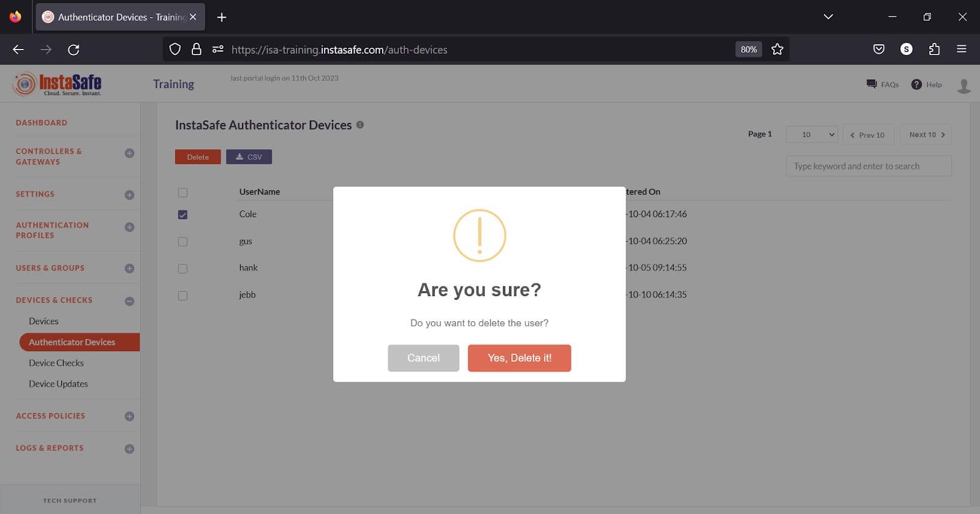
Task: Select the checkbox next to jebb
Action: [x=183, y=296]
